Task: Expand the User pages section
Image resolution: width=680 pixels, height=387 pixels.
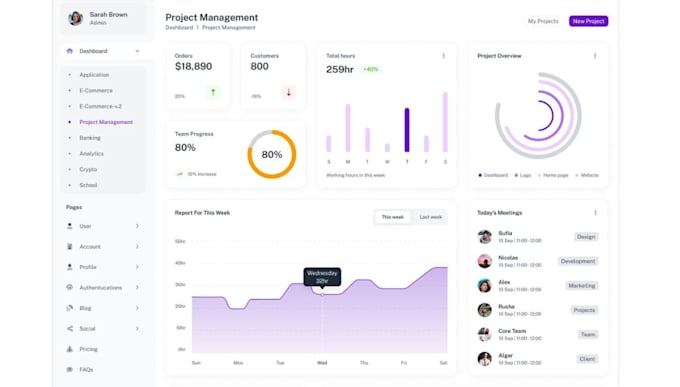Action: [137, 226]
